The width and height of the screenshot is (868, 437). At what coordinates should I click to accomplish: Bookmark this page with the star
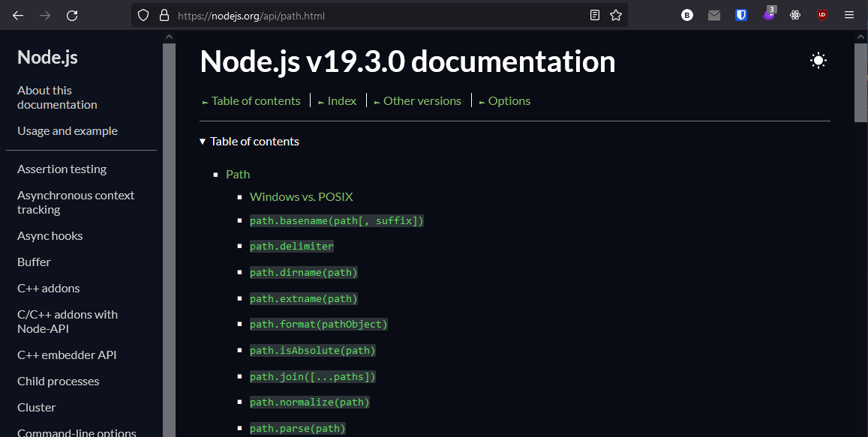point(616,16)
